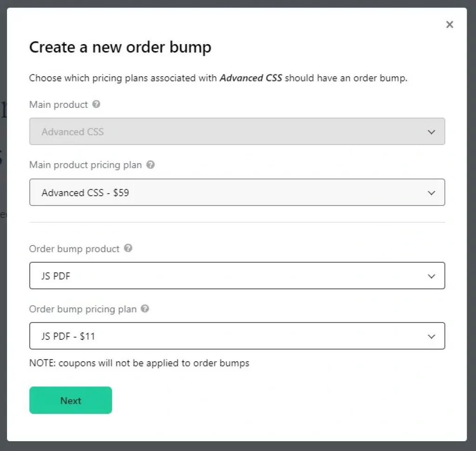
Task: Click the chevron arrow on the JS PDF product dropdown
Action: pyautogui.click(x=431, y=276)
